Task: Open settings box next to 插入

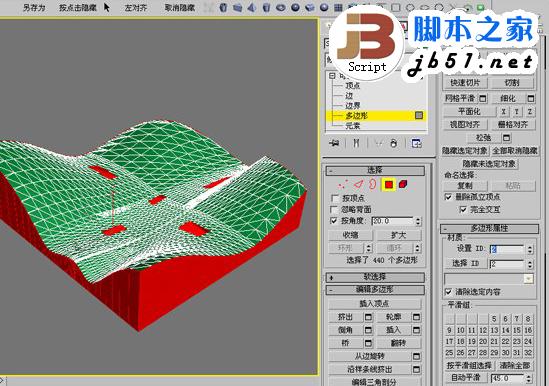Action: click(416, 330)
